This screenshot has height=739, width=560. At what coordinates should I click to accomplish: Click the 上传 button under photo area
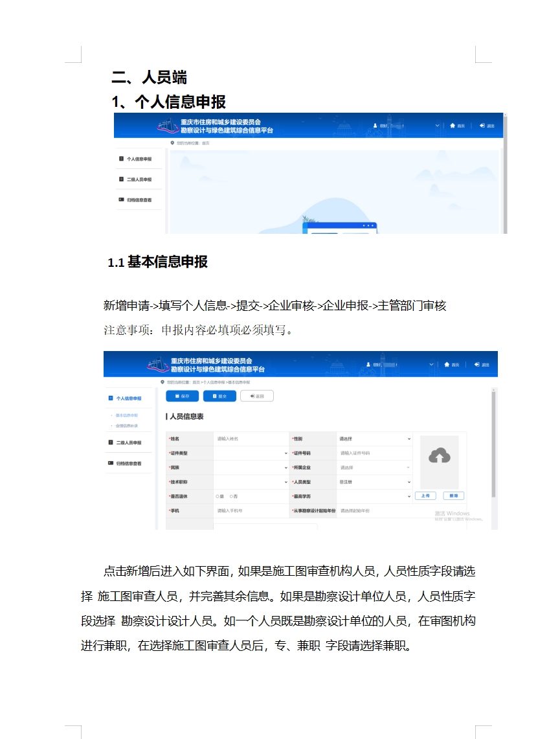425,496
